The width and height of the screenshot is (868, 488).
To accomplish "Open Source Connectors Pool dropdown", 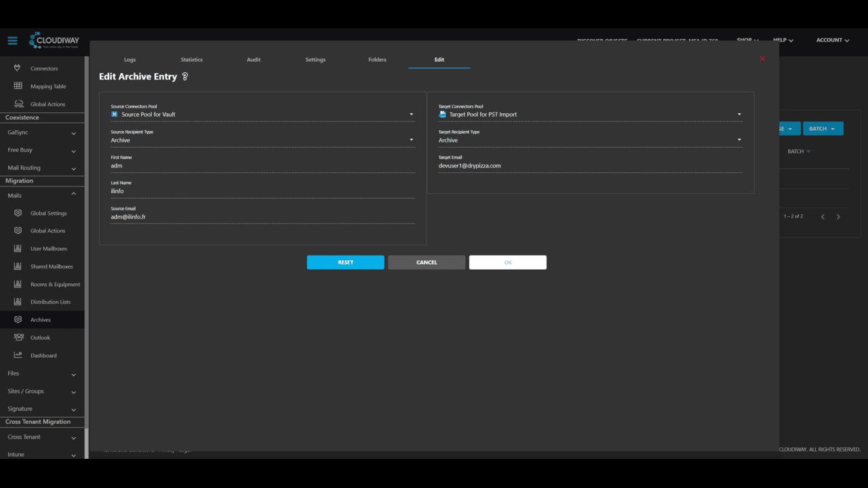I will point(263,115).
